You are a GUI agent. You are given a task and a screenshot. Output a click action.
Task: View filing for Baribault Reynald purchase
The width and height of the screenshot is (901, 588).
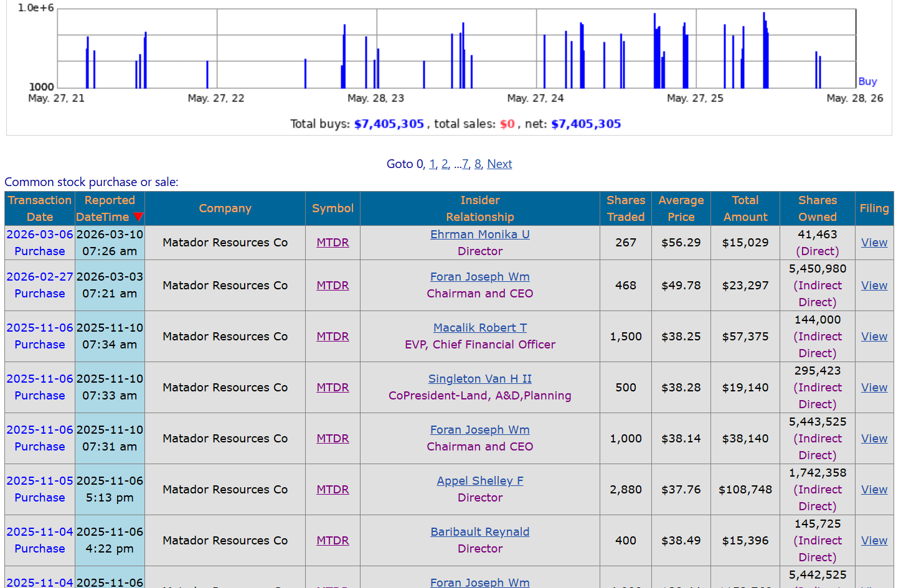click(874, 540)
